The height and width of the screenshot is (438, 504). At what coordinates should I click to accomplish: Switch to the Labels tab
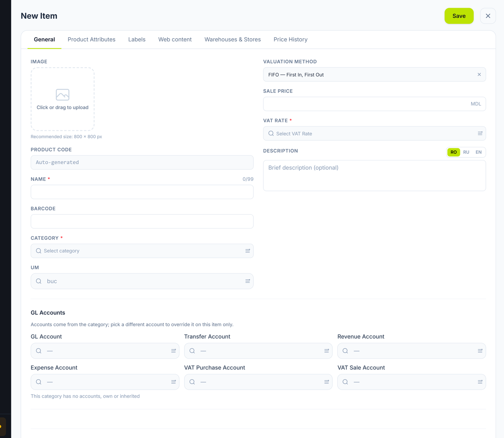point(137,40)
